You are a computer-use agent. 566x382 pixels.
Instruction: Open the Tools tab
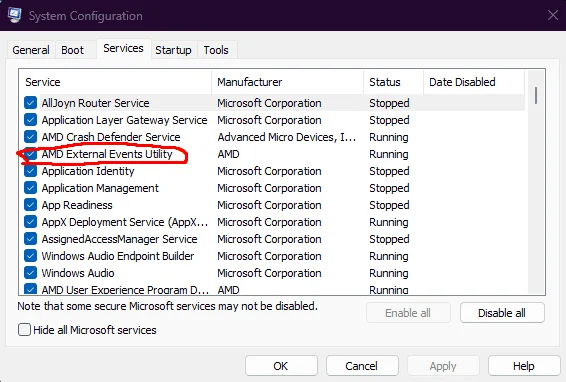coord(216,50)
